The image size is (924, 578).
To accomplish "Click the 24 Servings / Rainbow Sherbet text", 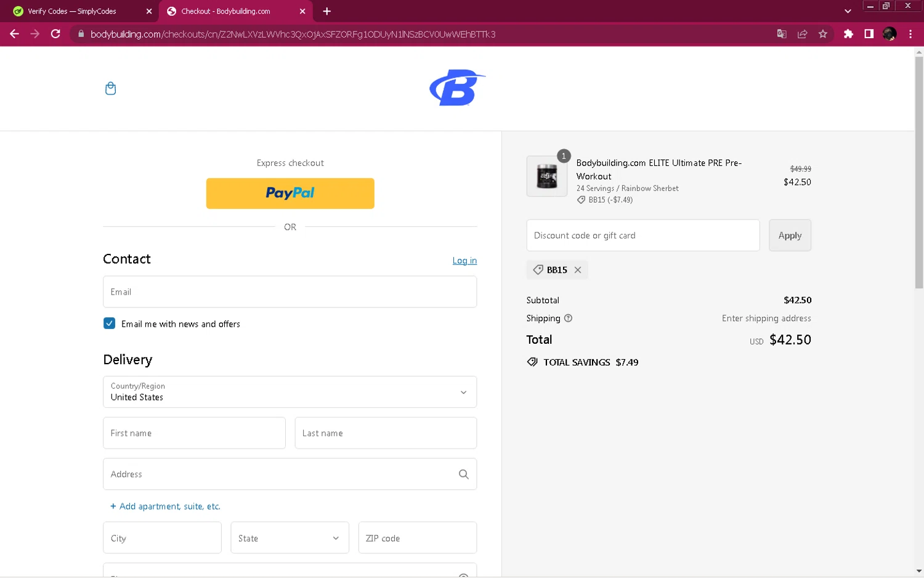I will tap(628, 189).
